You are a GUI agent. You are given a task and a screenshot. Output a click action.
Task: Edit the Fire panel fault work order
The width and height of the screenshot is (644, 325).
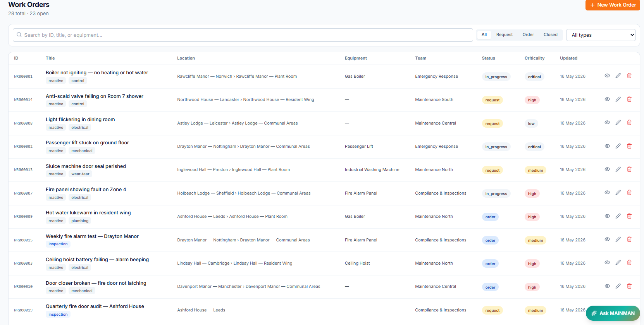(x=618, y=193)
